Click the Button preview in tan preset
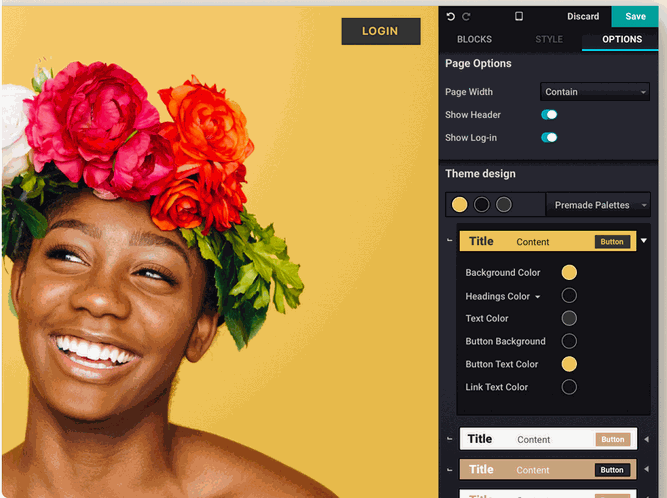 pyautogui.click(x=612, y=470)
